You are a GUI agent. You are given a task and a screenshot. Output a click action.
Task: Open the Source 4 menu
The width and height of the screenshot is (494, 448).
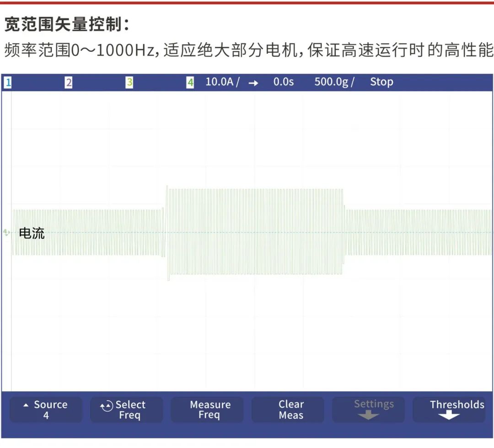tap(46, 410)
